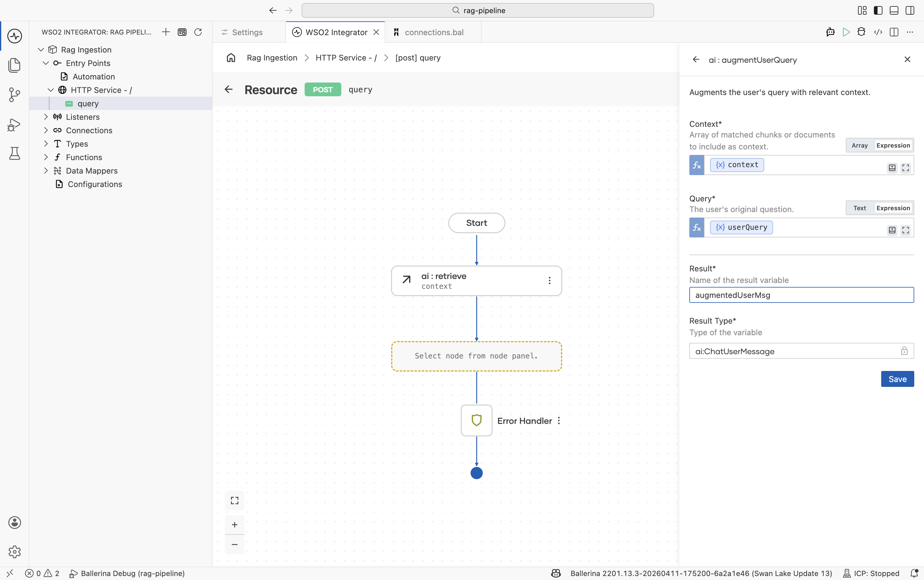Open the editor more actions ellipsis
The image size is (924, 580).
point(910,32)
